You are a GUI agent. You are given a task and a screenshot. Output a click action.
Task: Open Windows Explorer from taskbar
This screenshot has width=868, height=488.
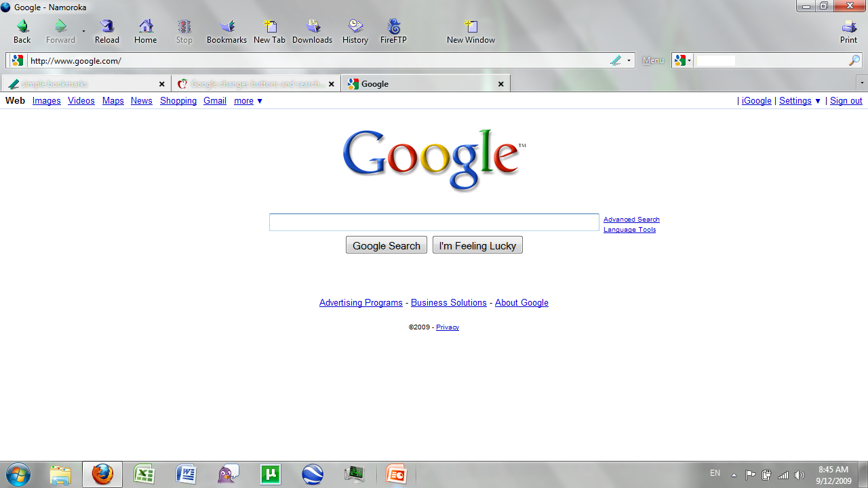pos(60,474)
